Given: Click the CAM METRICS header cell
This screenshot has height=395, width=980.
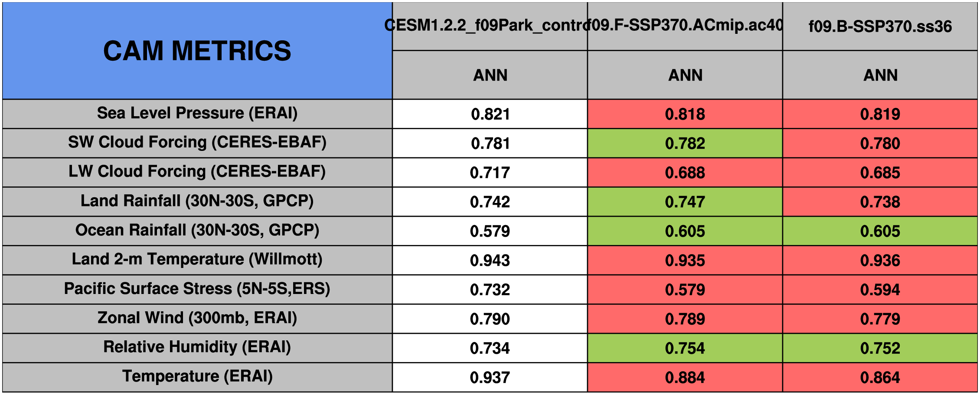Looking at the screenshot, I should pyautogui.click(x=197, y=51).
